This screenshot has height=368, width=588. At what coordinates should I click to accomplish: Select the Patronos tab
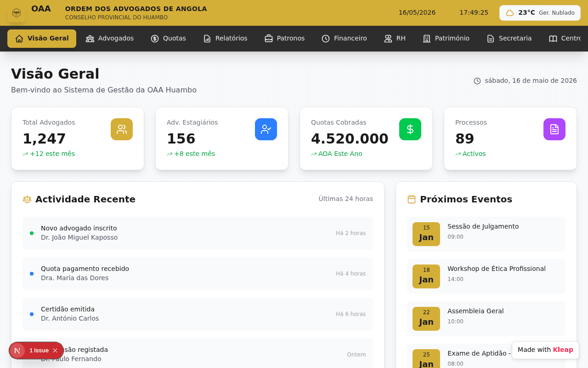[285, 39]
